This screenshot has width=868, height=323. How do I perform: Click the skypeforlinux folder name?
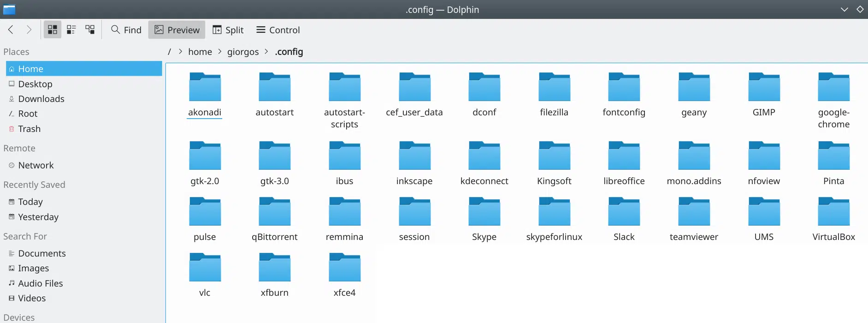click(x=554, y=237)
